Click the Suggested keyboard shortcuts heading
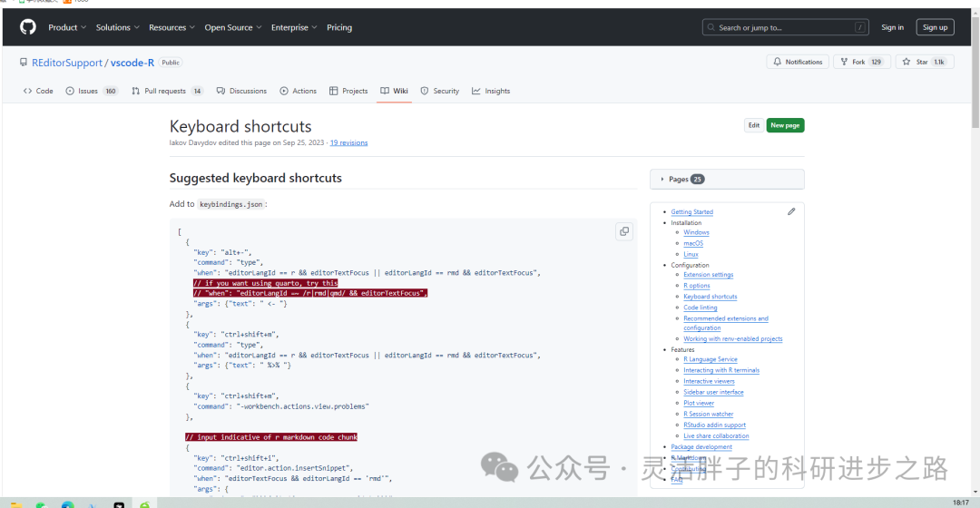Image resolution: width=980 pixels, height=508 pixels. [x=256, y=178]
